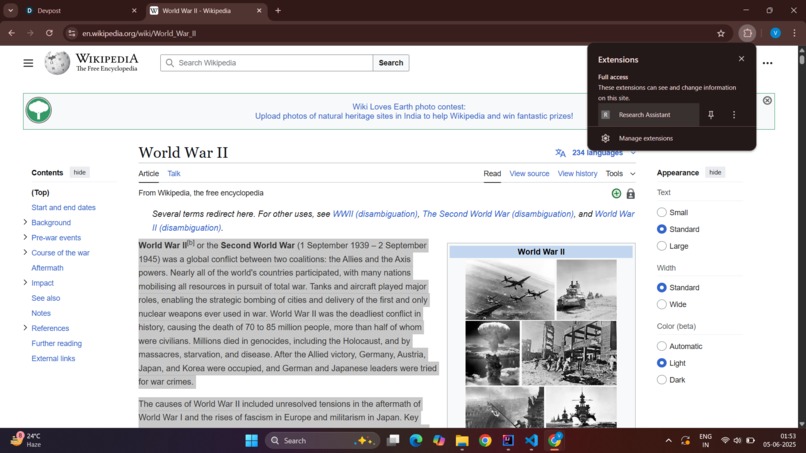Select Dark color mode

click(x=662, y=380)
